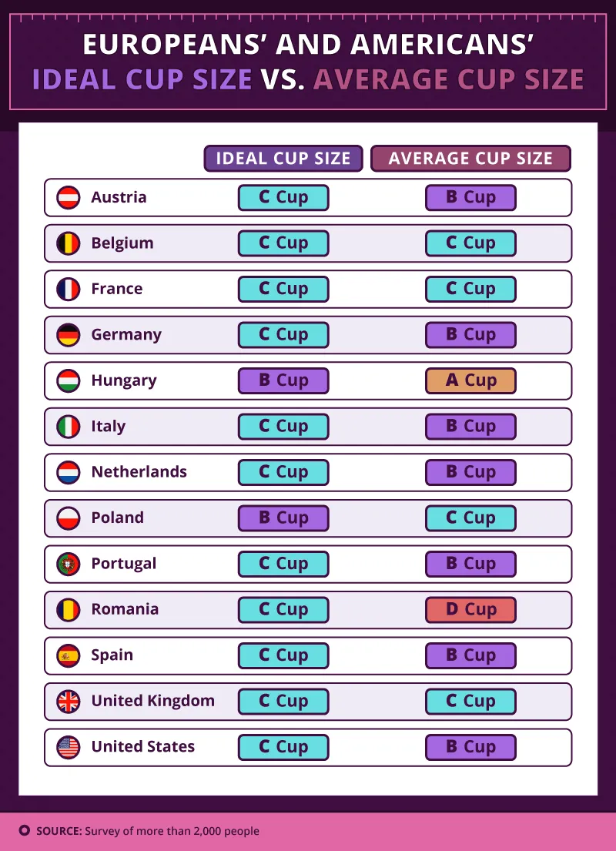Click the survey source text
The width and height of the screenshot is (616, 851).
[x=148, y=831]
